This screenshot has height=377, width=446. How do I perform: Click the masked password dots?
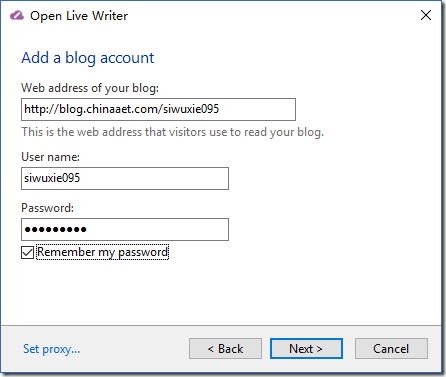[55, 229]
